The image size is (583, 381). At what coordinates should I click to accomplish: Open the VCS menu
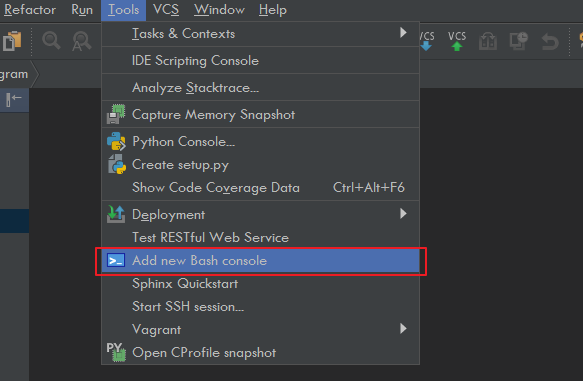pyautogui.click(x=166, y=10)
